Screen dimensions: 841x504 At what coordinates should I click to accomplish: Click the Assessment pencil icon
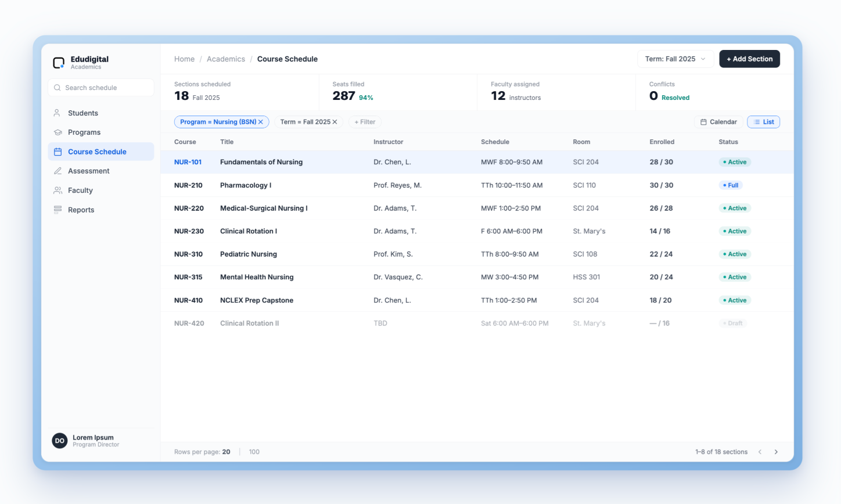pos(57,171)
